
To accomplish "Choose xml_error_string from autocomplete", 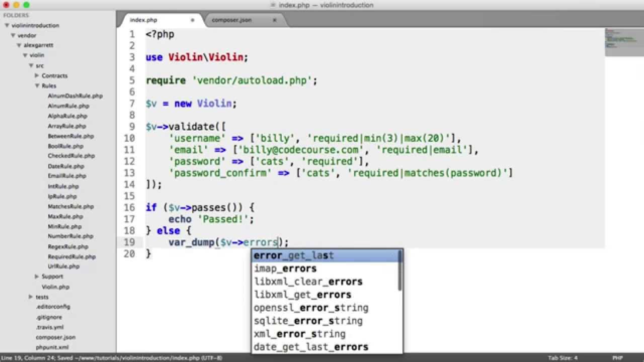I will coord(326,334).
